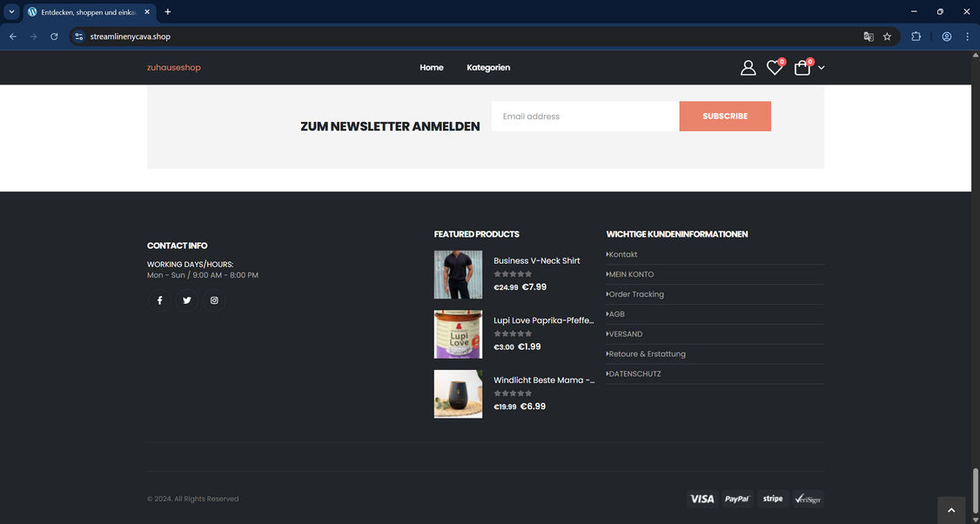
Task: Expand the Kontakt footer item
Action: coord(621,254)
